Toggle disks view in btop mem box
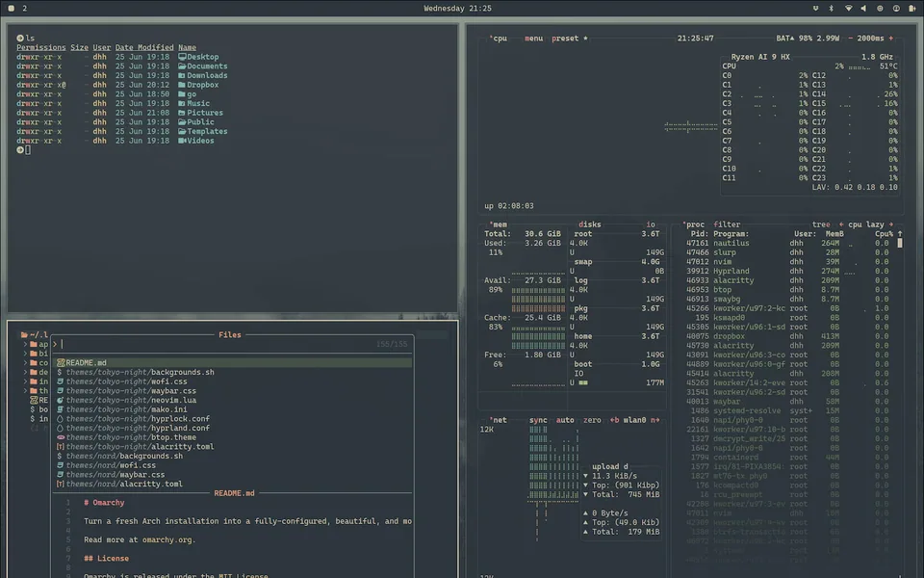The height and width of the screenshot is (578, 924). [x=590, y=224]
